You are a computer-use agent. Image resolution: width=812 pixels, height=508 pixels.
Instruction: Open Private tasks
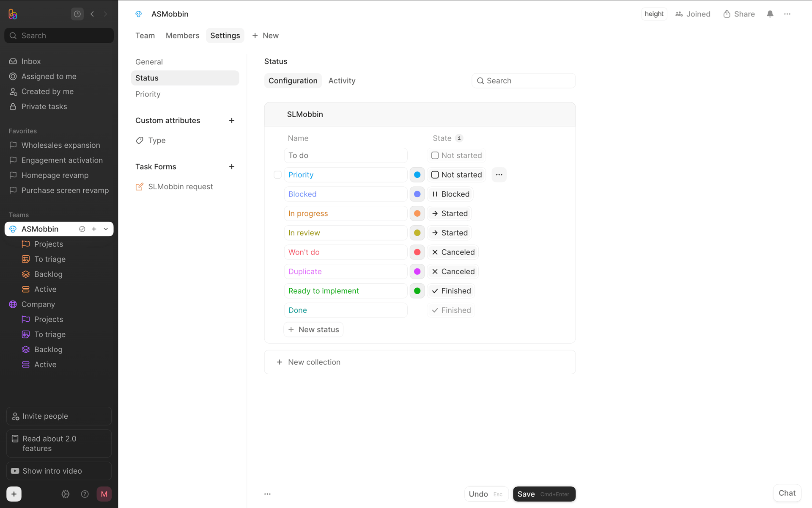[x=59, y=107]
